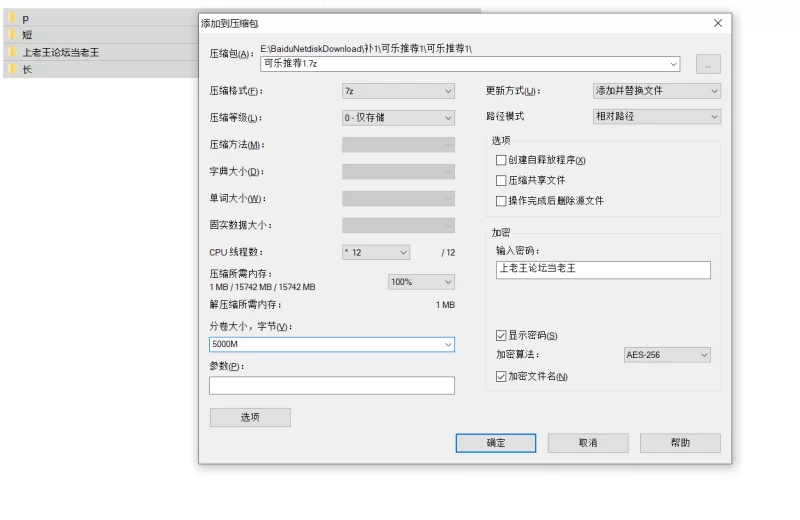Click the 选项 button
800x520 pixels.
click(250, 417)
